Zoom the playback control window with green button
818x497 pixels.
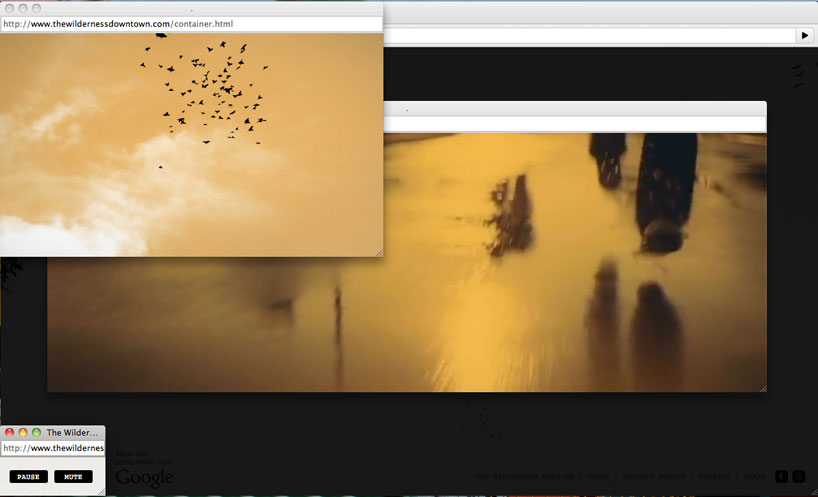point(36,432)
